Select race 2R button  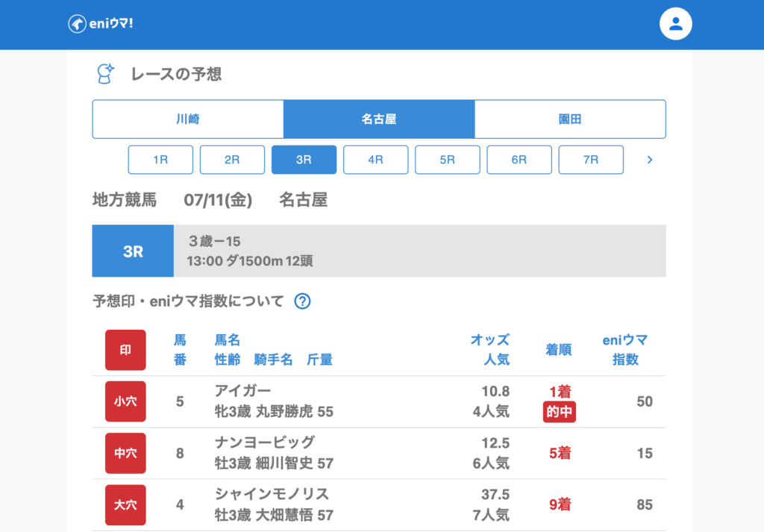pyautogui.click(x=232, y=160)
